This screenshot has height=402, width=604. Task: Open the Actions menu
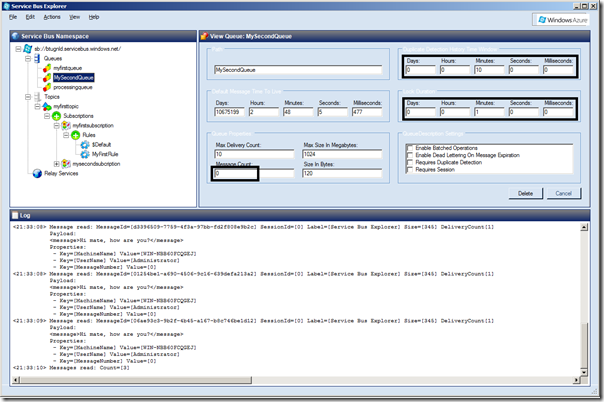[x=51, y=17]
